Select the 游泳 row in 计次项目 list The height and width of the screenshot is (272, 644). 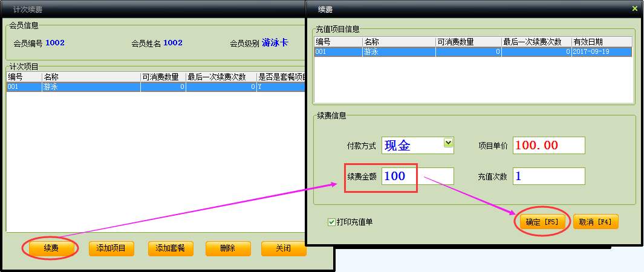tap(156, 86)
